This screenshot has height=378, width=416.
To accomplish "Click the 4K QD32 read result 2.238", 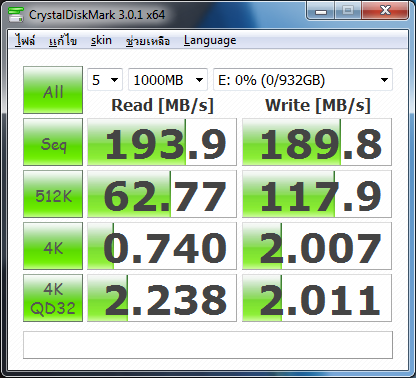I will pyautogui.click(x=162, y=298).
